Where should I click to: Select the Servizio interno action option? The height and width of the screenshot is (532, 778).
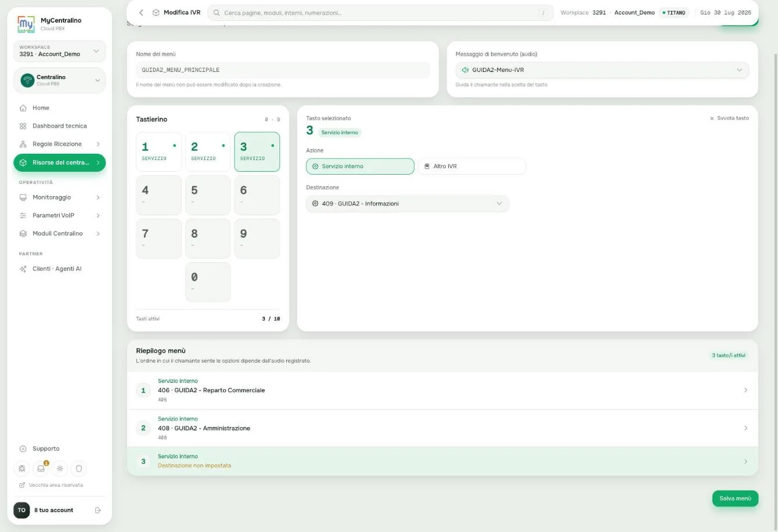360,167
